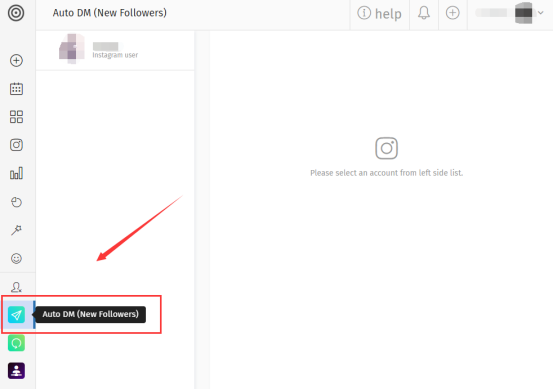Open the Instagram accounts icon in sidebar
This screenshot has width=553, height=389.
[x=16, y=145]
